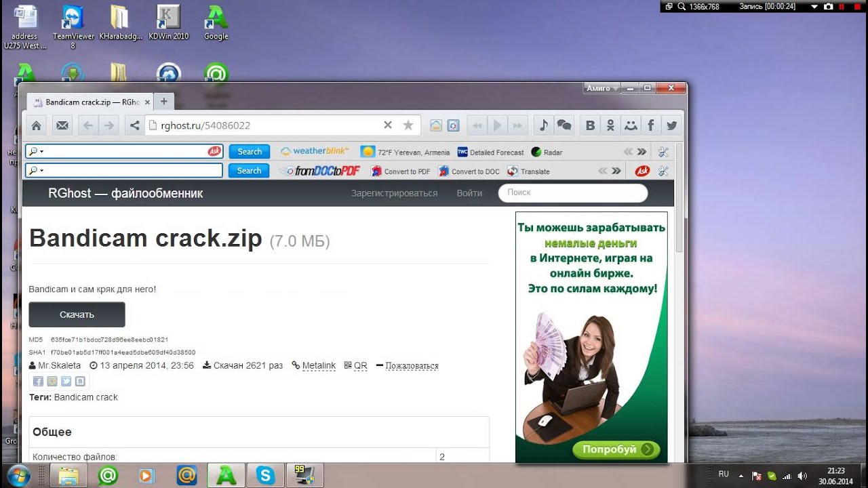The width and height of the screenshot is (868, 488).
Task: Click the Скачать download button
Action: [x=77, y=314]
